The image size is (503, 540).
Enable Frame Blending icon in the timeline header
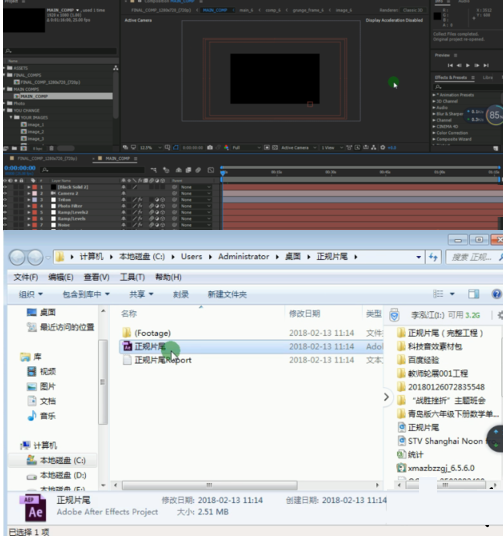pos(188,170)
